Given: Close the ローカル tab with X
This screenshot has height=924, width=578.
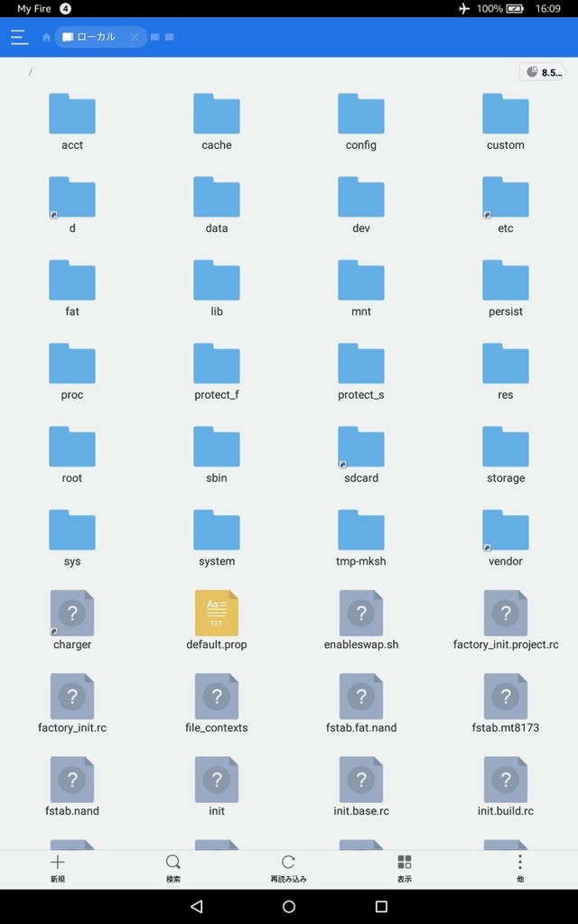Looking at the screenshot, I should tap(135, 37).
